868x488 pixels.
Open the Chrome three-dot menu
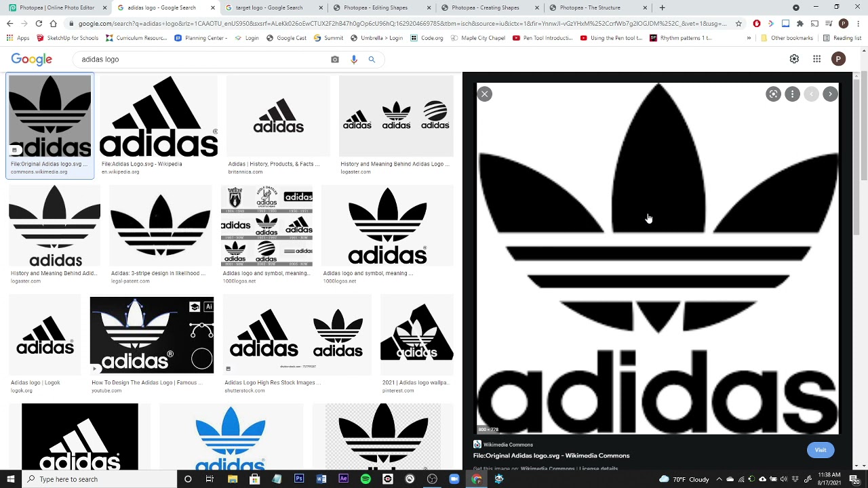tap(858, 24)
